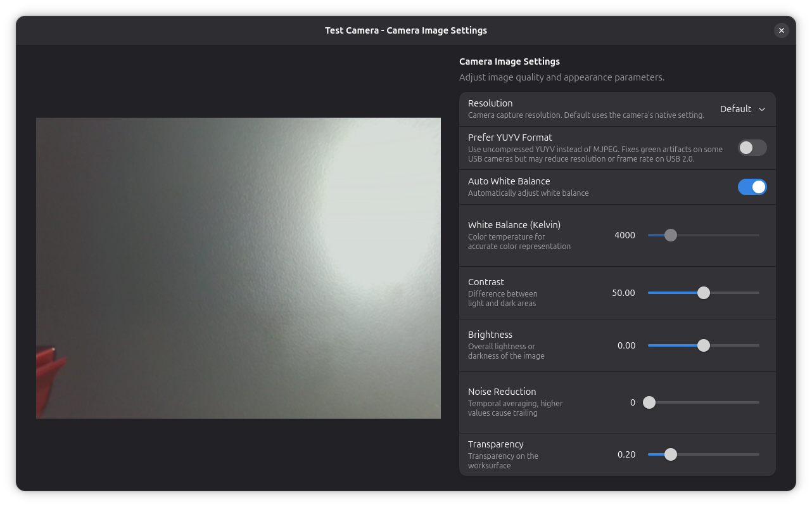Click the Contrast slider handle
Viewport: 812px width, 507px height.
[x=704, y=293]
